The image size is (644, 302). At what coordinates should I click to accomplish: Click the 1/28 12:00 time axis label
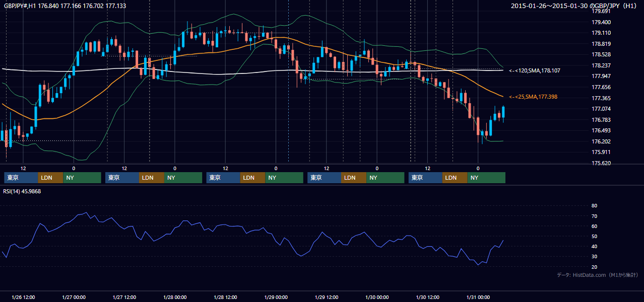[x=225, y=297]
